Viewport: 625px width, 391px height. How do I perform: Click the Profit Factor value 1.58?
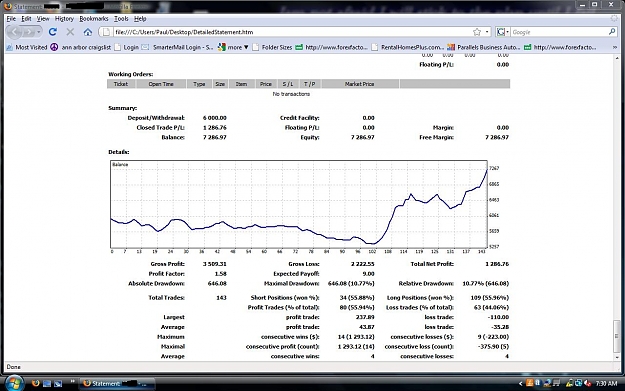coord(220,274)
